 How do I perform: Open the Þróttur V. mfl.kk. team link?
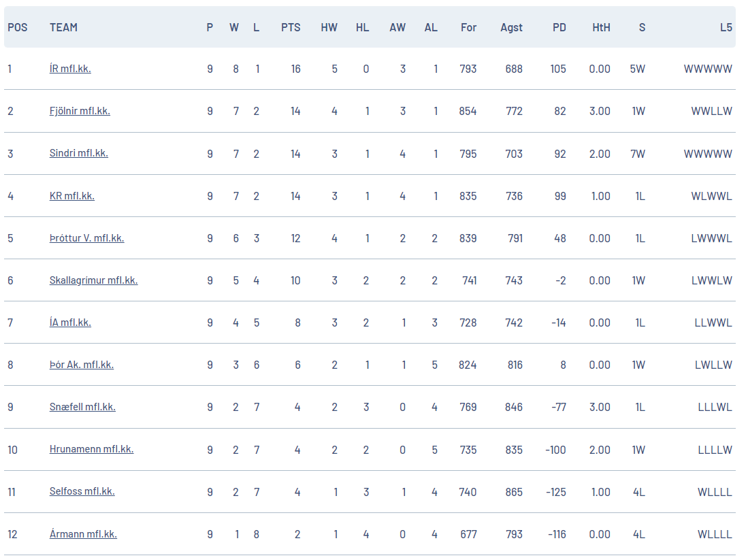click(x=87, y=238)
